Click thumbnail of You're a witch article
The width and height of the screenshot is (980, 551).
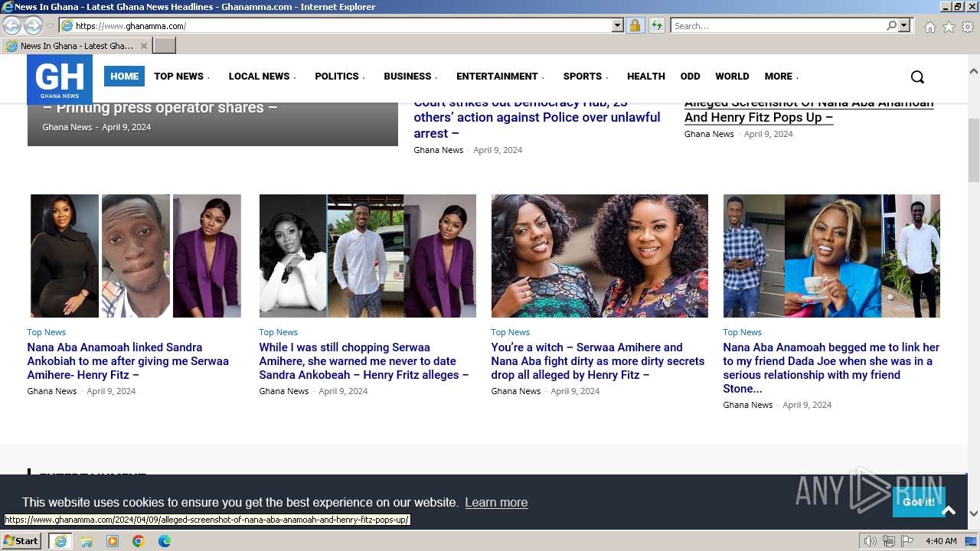[x=599, y=256]
